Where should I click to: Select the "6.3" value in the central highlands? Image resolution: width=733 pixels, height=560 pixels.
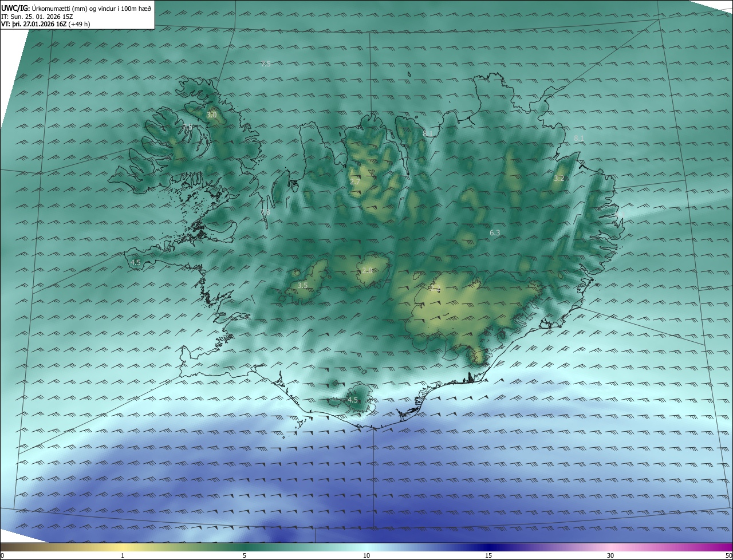[495, 233]
